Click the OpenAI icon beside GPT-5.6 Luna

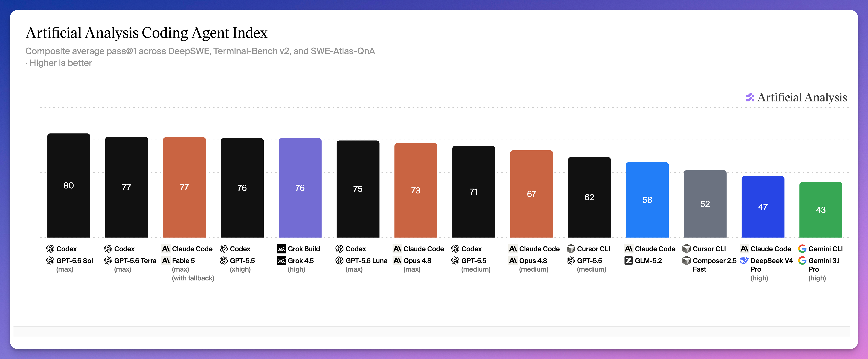point(339,261)
